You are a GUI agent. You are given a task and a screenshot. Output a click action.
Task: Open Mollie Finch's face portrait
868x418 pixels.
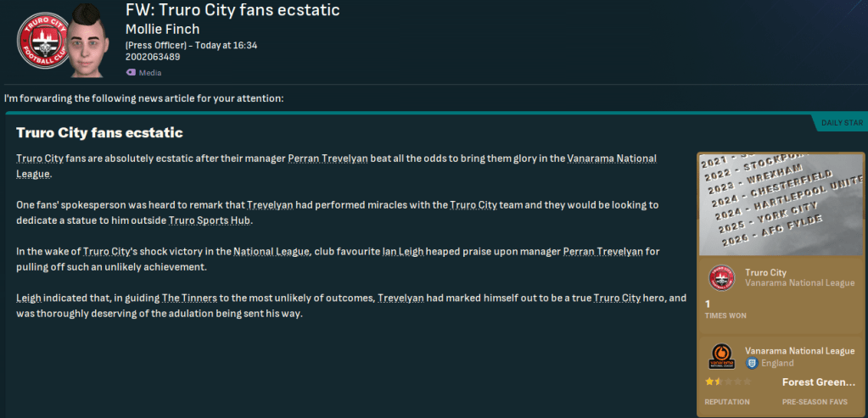coord(91,38)
